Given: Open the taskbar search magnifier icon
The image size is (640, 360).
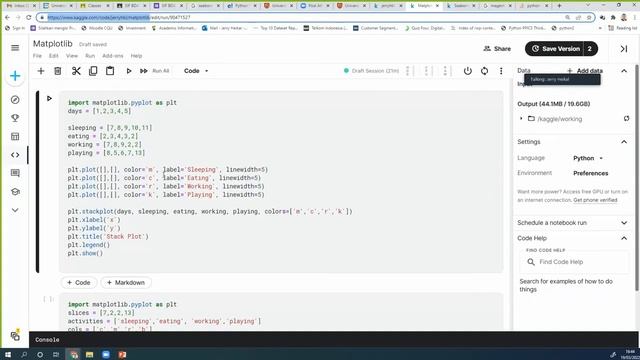Looking at the screenshot, I should pos(24,355).
